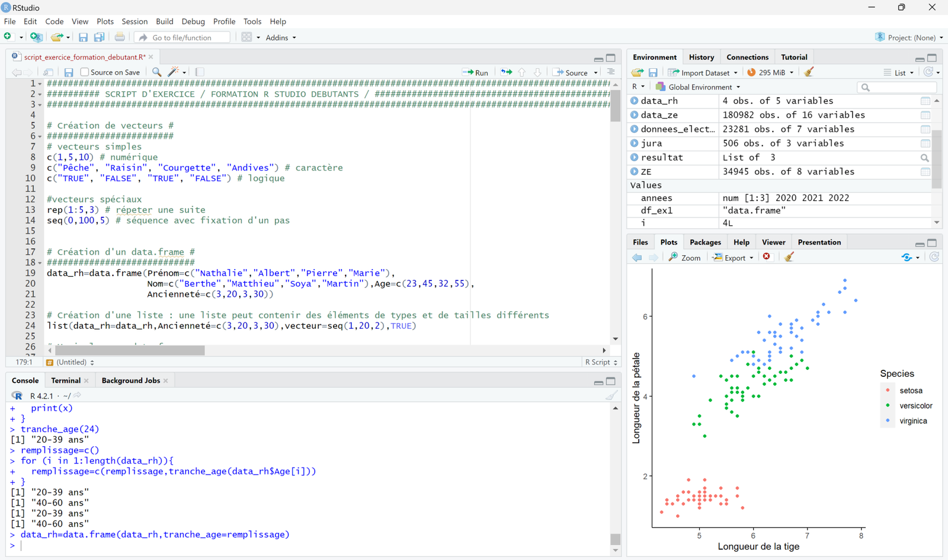Viewport: 948px width, 560px height.
Task: Click the editor vertical scrollbar thumb
Action: (x=616, y=106)
